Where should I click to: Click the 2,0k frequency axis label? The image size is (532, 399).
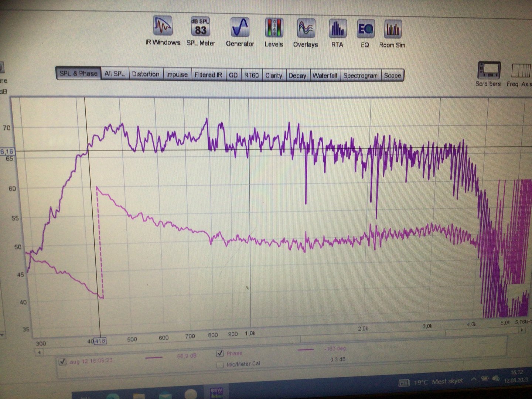363,328
